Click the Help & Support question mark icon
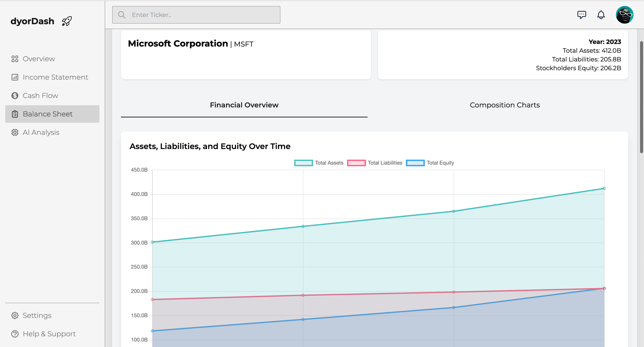Image resolution: width=644 pixels, height=347 pixels. tap(15, 334)
